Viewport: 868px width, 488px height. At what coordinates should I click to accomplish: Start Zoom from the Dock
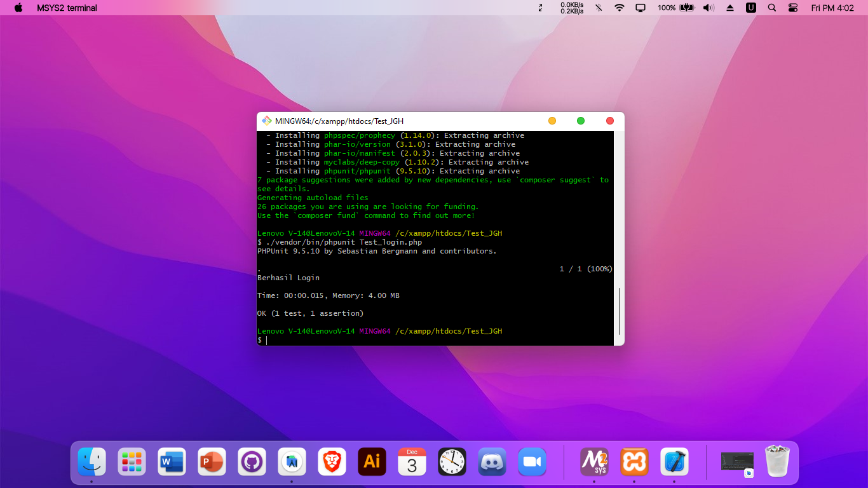532,462
